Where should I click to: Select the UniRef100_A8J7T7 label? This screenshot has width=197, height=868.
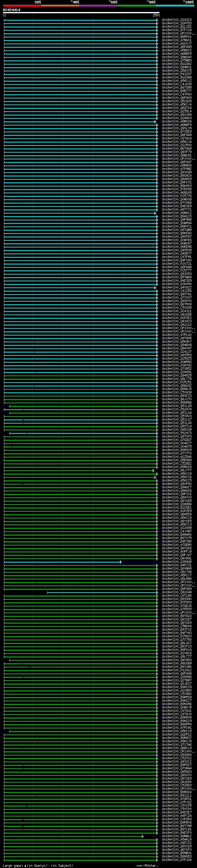point(177,470)
